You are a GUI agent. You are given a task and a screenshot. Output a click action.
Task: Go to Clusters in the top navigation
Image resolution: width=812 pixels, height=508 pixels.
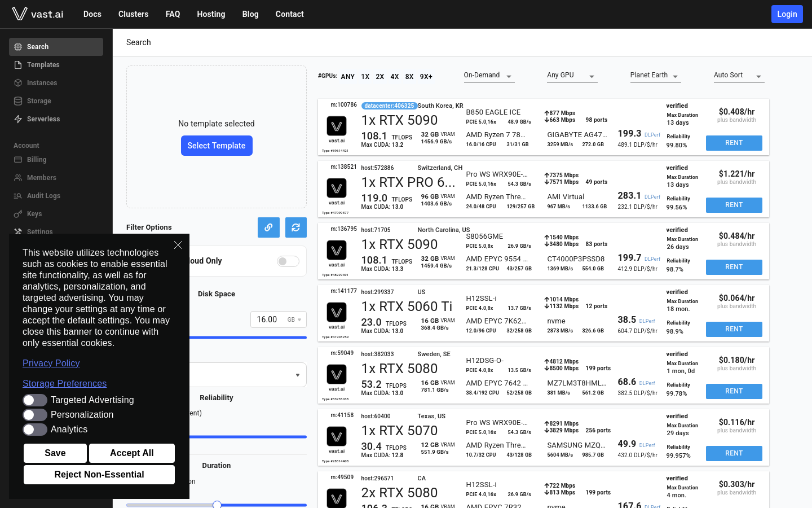134,14
